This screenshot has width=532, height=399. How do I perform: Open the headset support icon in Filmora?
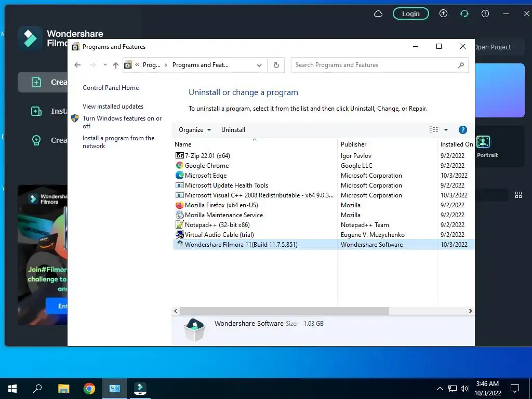click(x=464, y=14)
